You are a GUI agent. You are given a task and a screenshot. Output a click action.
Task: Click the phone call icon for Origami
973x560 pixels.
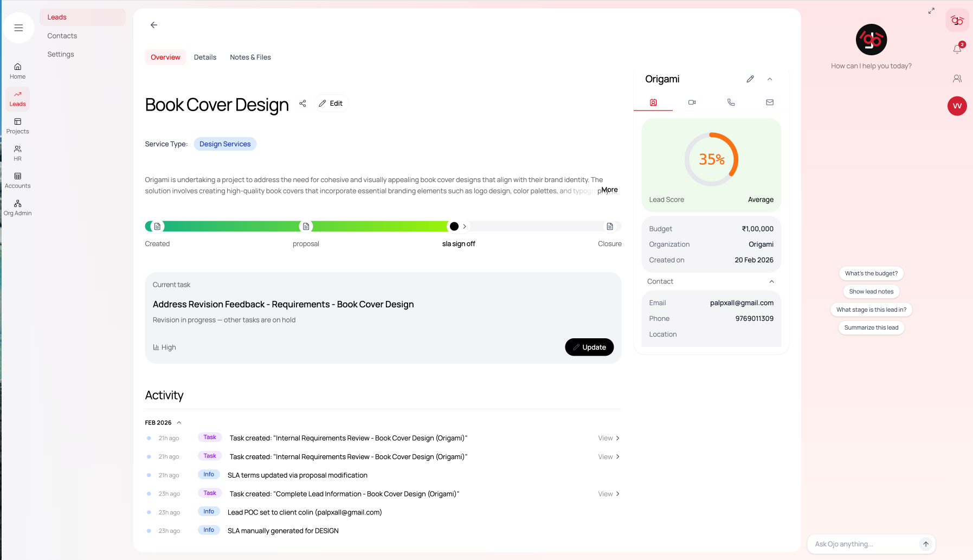pos(731,102)
